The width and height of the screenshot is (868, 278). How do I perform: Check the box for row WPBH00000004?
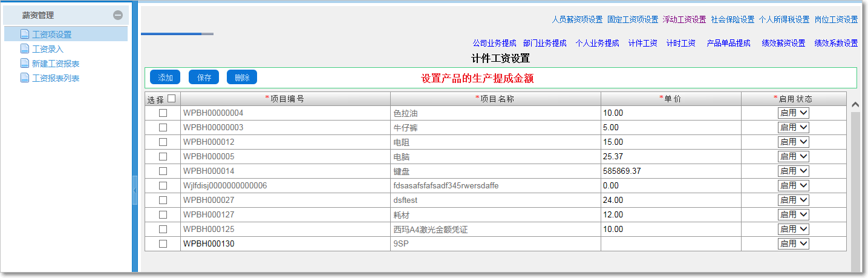163,113
